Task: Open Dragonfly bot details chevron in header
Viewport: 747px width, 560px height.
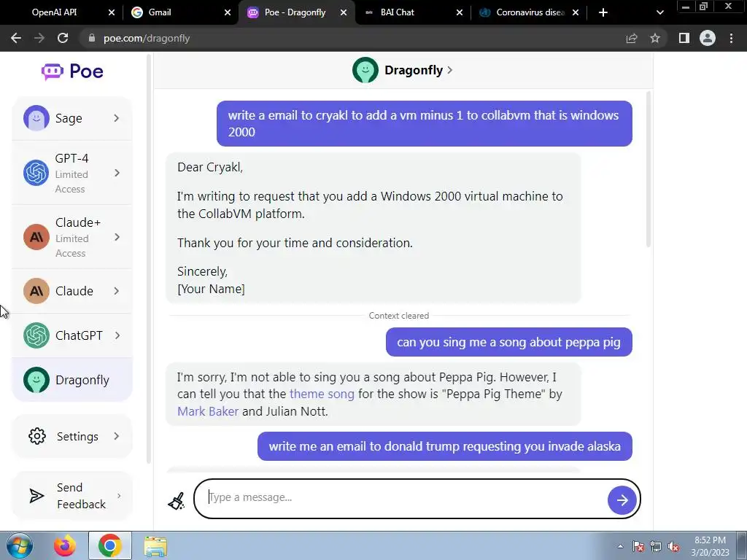Action: coord(449,70)
